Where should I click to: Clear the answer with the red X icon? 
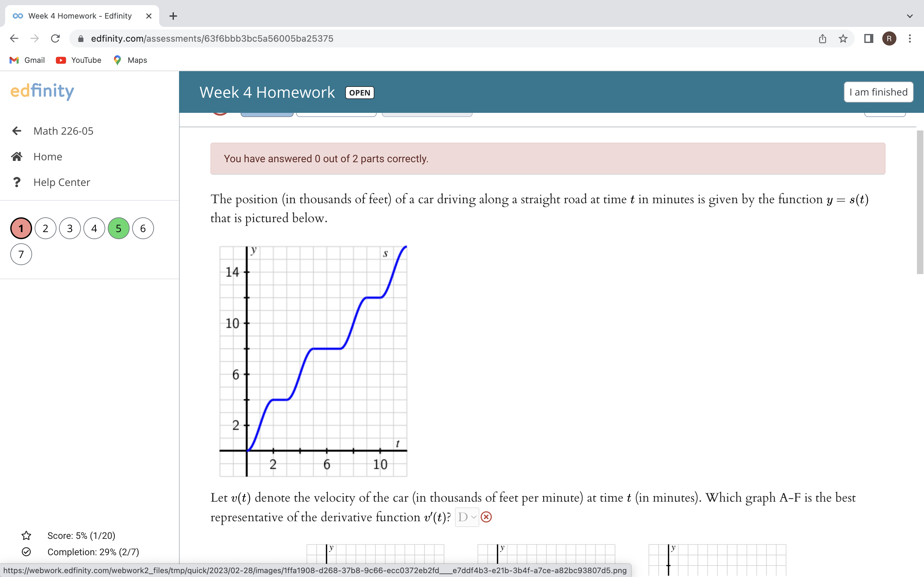(x=486, y=517)
